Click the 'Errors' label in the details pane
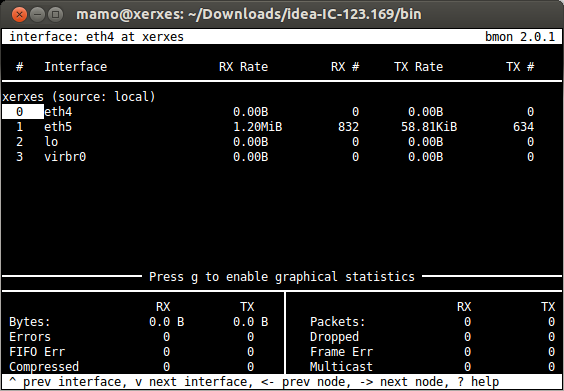 click(30, 337)
